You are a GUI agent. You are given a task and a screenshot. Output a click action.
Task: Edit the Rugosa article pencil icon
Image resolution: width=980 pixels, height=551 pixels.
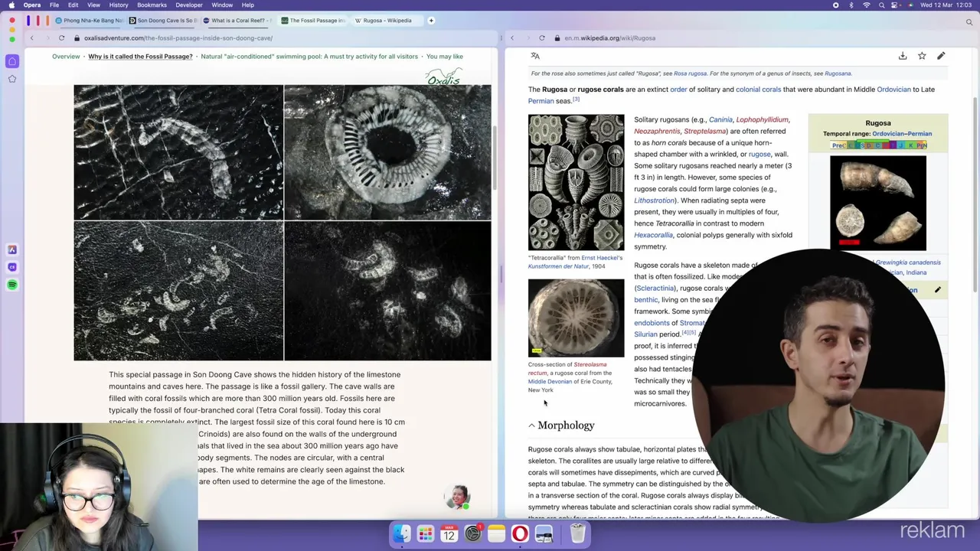941,56
